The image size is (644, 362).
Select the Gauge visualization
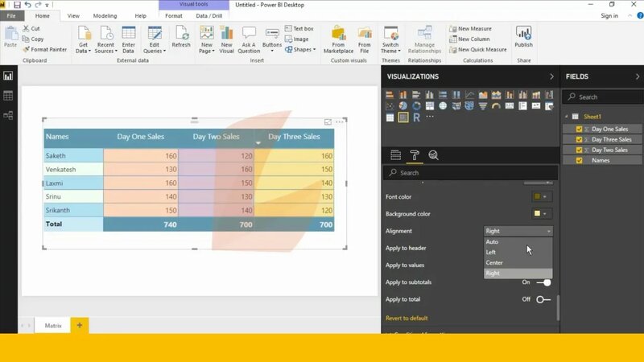(x=496, y=106)
